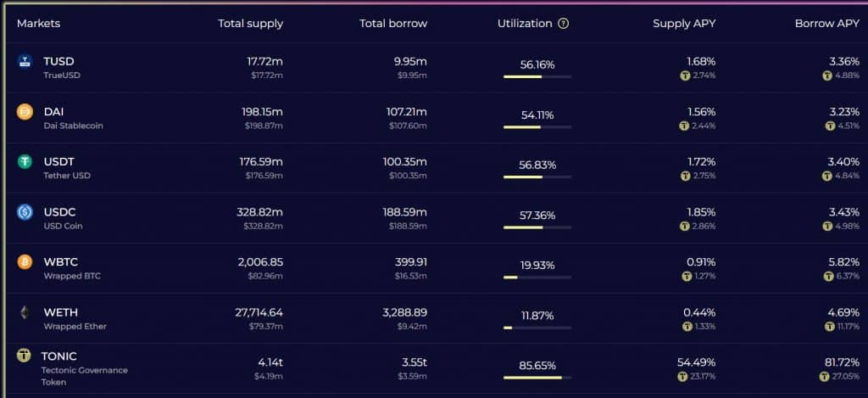Click DAI total borrow value 107.21m

coord(406,112)
